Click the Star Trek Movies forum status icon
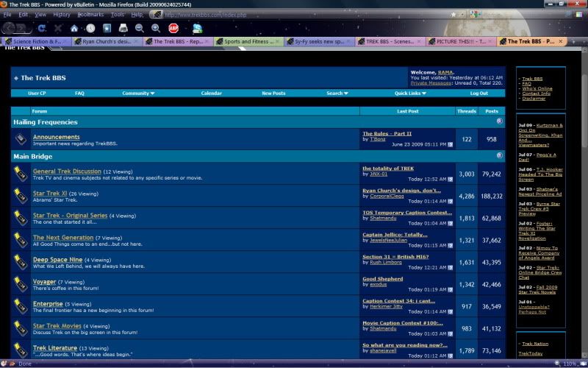This screenshot has width=588, height=368. click(21, 328)
